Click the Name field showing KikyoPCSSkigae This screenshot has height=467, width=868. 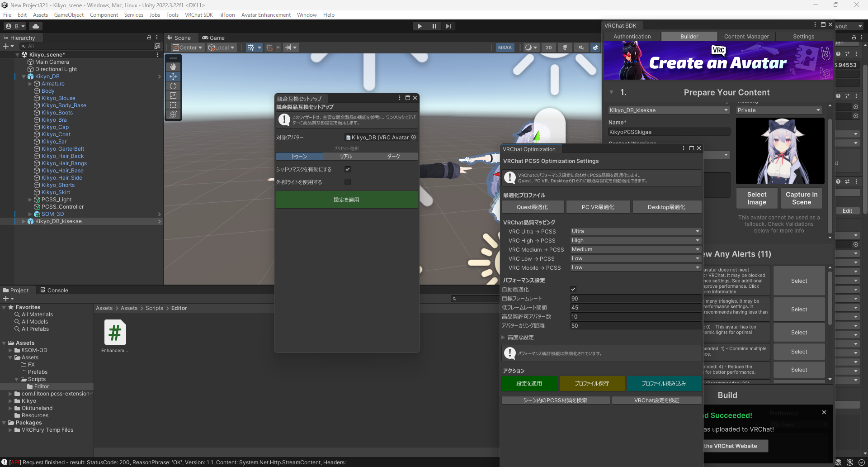669,132
